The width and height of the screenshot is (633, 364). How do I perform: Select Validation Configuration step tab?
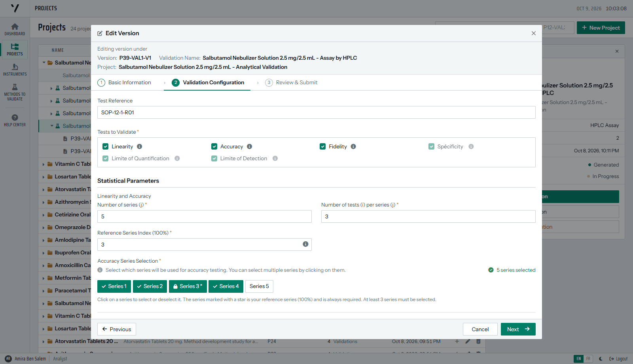pos(208,82)
